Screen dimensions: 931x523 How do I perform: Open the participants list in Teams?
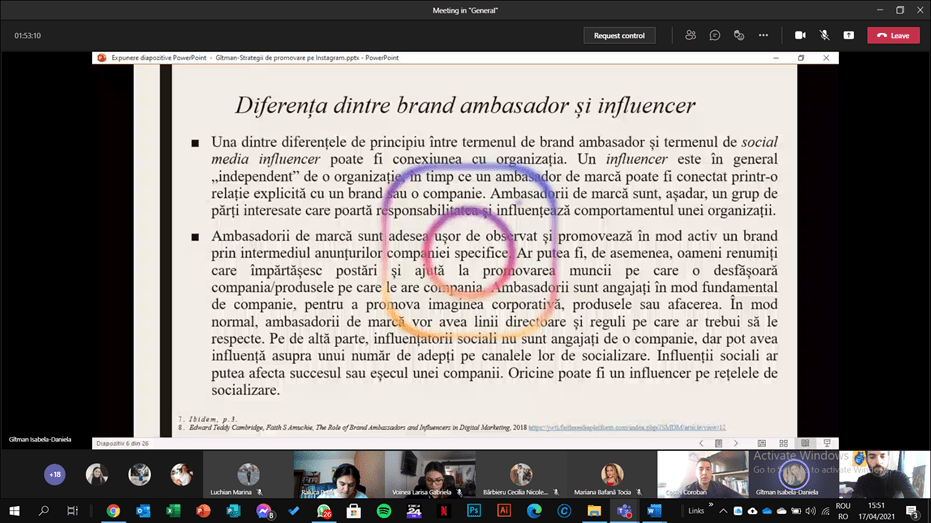tap(690, 35)
